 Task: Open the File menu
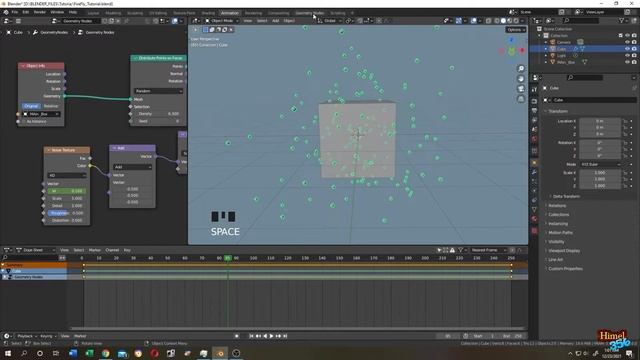pyautogui.click(x=15, y=12)
